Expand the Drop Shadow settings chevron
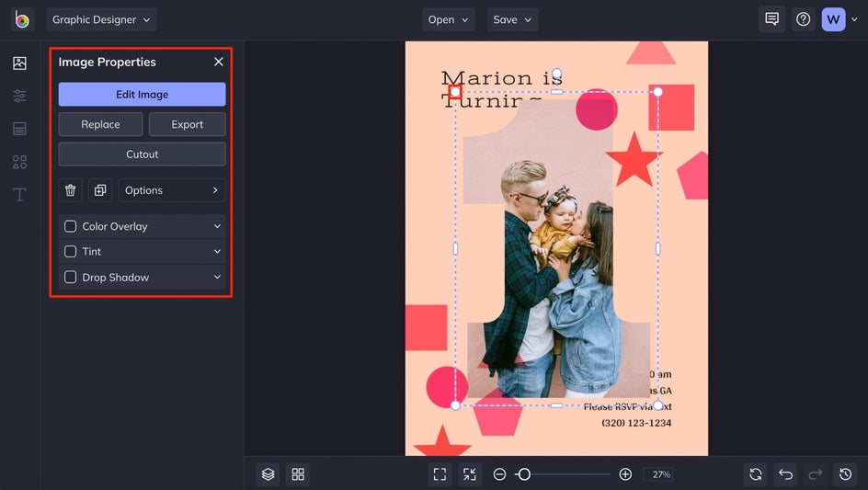 coord(217,277)
